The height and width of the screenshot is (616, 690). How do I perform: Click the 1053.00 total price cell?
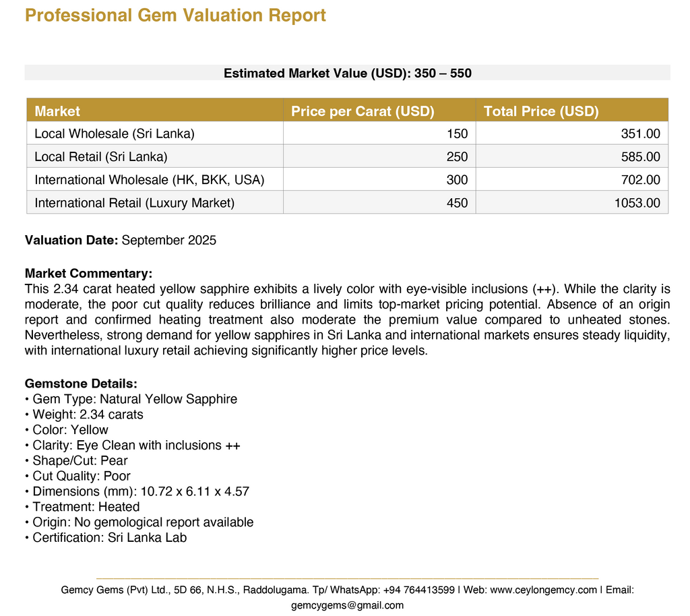[x=637, y=203]
